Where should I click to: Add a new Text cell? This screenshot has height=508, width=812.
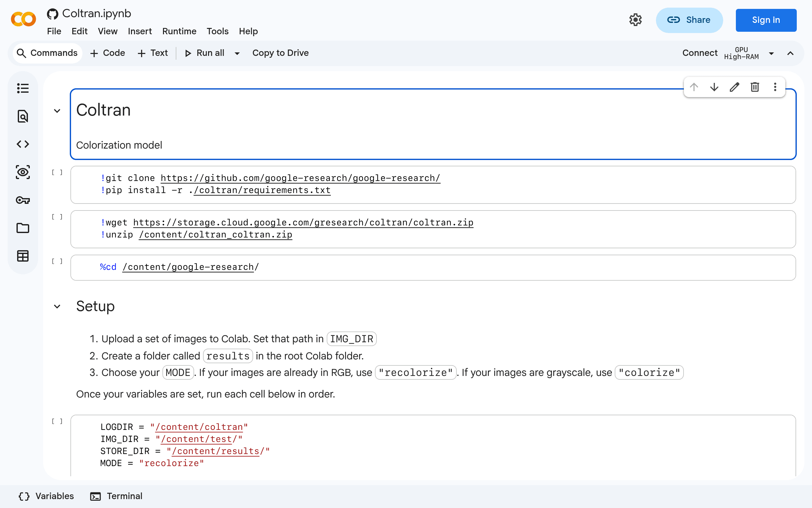[153, 53]
